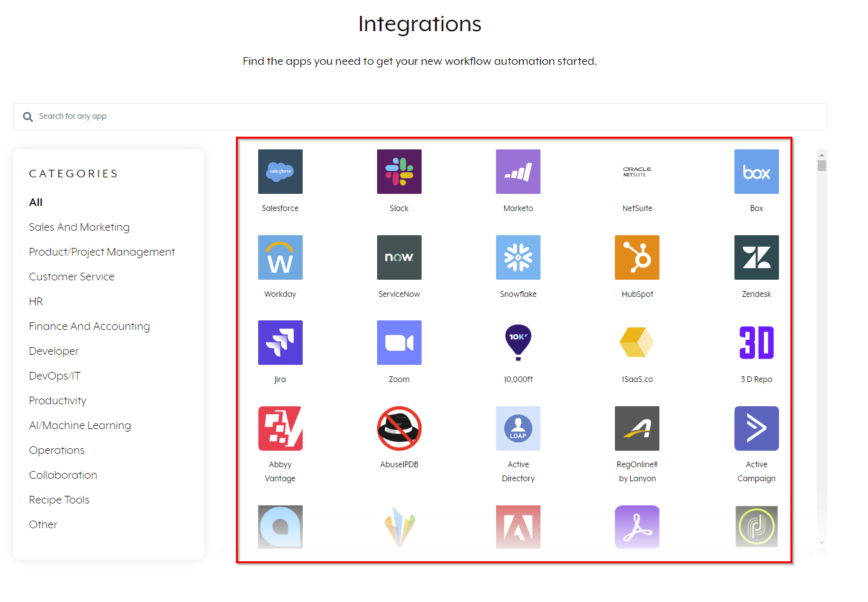Open the Box integration icon

[756, 172]
